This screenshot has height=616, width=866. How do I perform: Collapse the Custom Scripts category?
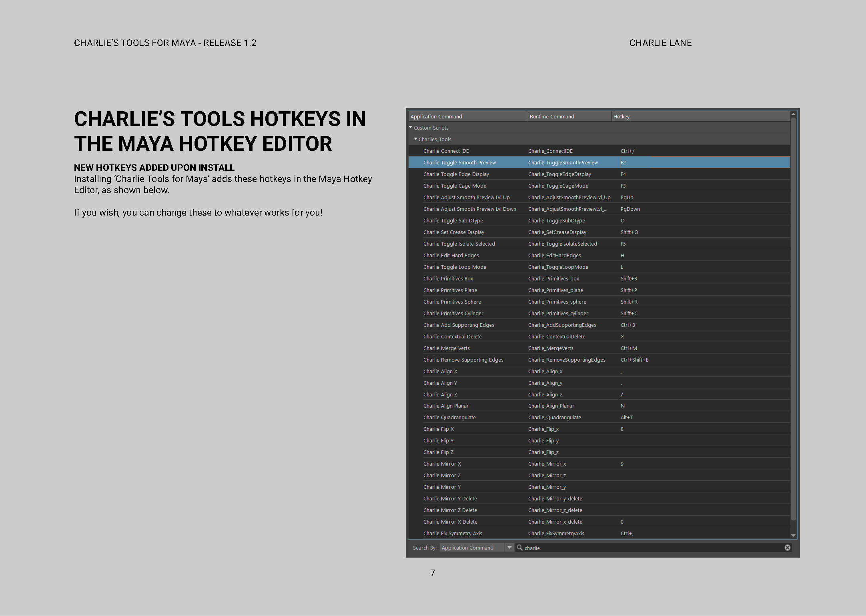click(x=411, y=128)
